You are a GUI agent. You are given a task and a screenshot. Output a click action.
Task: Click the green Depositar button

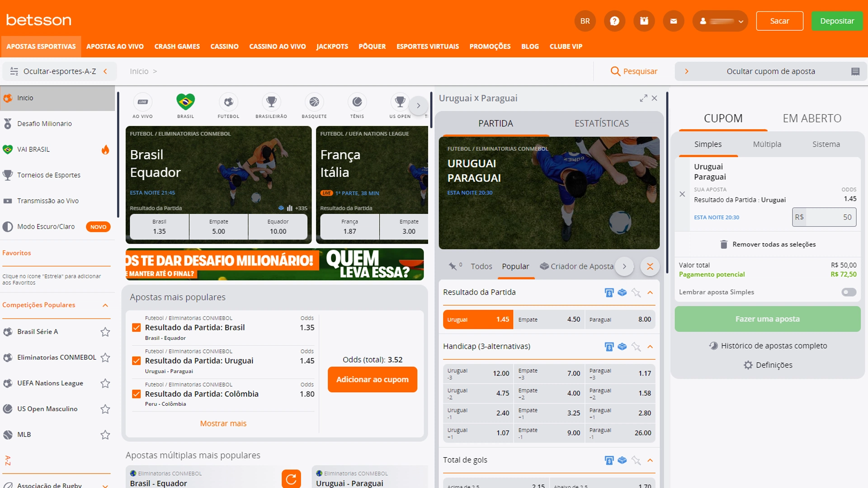tap(837, 21)
